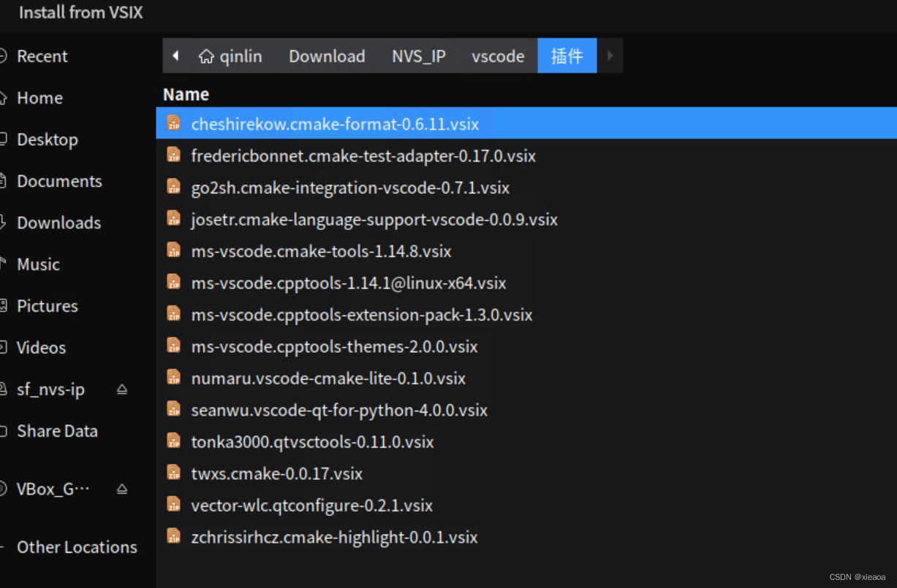Viewport: 897px width, 588px height.
Task: Click zip icon of numaru.vscode-cmake-lite file
Action: (173, 377)
